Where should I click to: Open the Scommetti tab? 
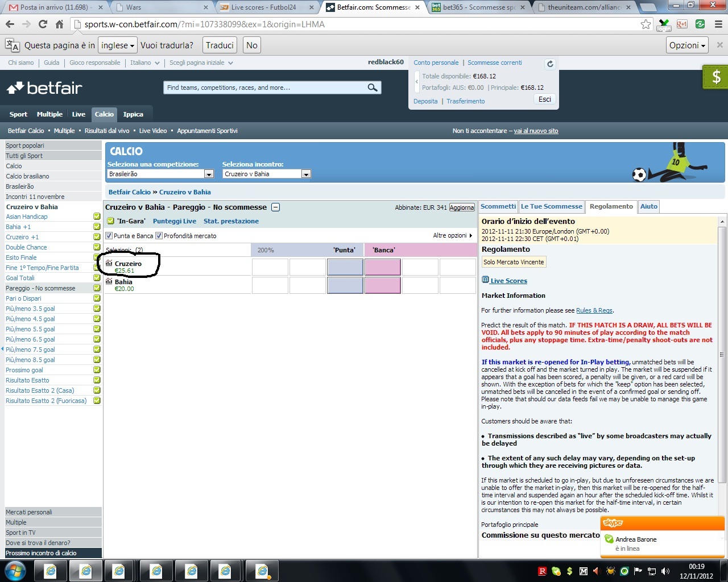(498, 206)
